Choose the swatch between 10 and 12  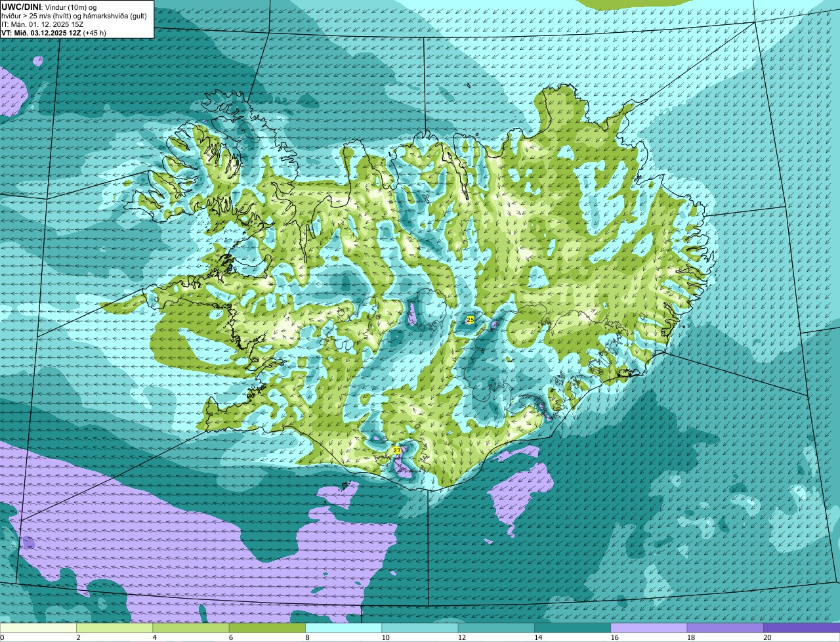420,628
